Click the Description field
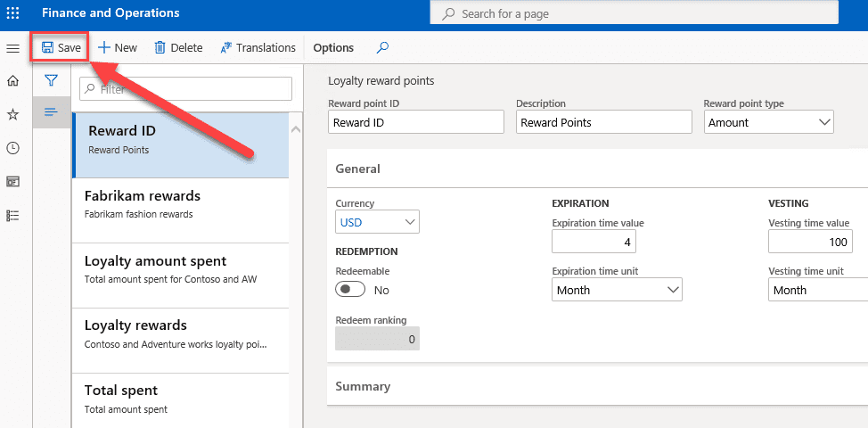 [x=604, y=122]
